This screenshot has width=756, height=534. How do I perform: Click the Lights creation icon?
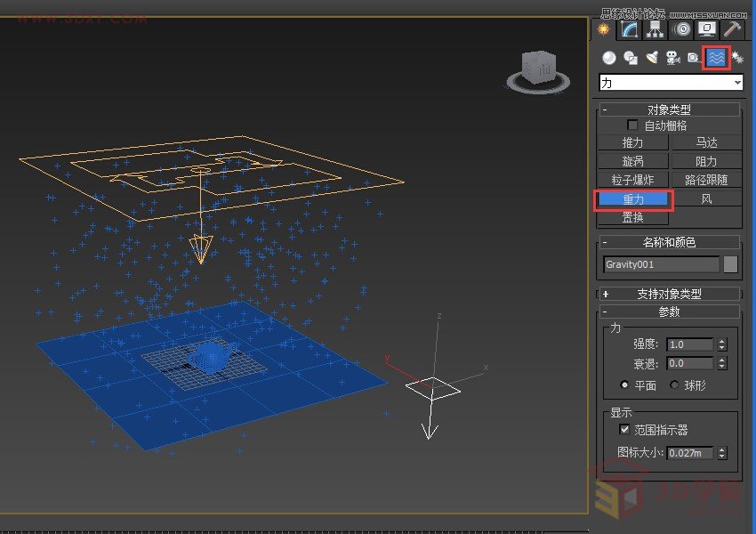pos(652,56)
